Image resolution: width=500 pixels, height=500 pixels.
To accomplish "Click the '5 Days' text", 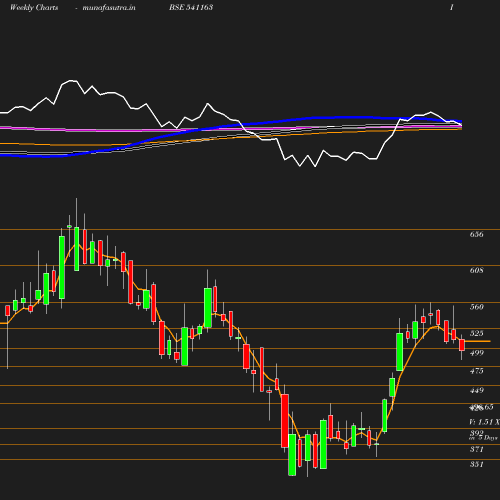I will tap(488, 438).
